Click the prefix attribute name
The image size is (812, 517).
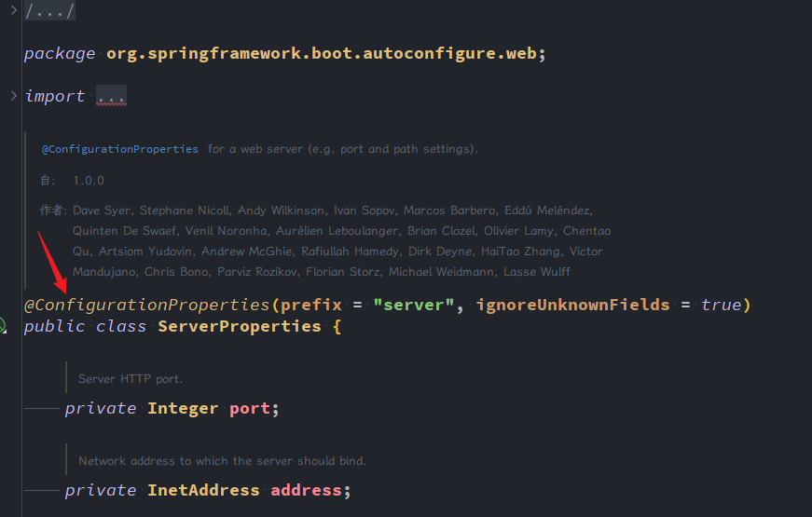click(311, 305)
